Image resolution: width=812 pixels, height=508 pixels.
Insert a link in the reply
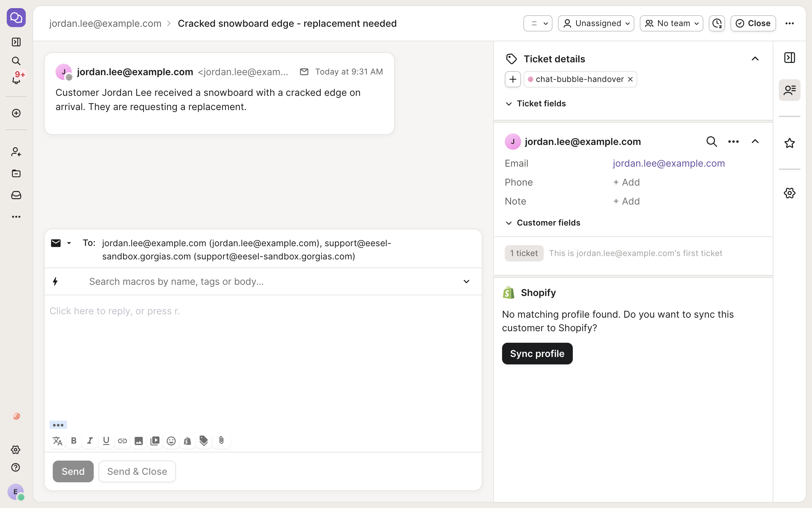122,441
